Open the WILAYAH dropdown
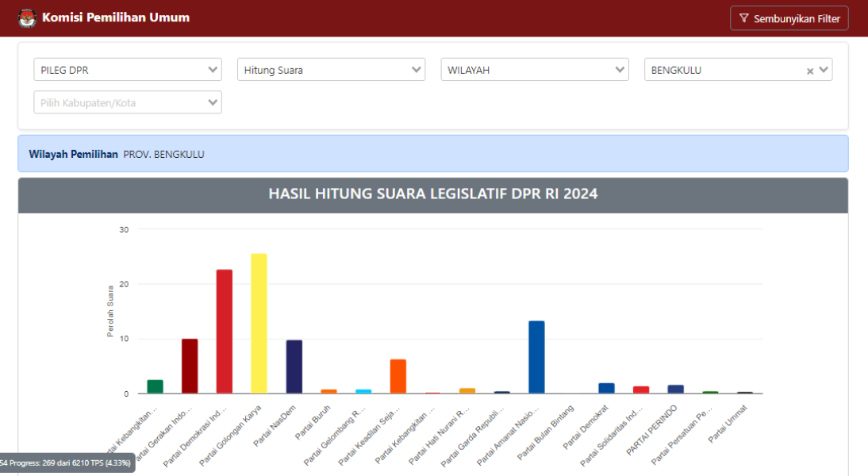This screenshot has width=868, height=476. click(x=535, y=70)
